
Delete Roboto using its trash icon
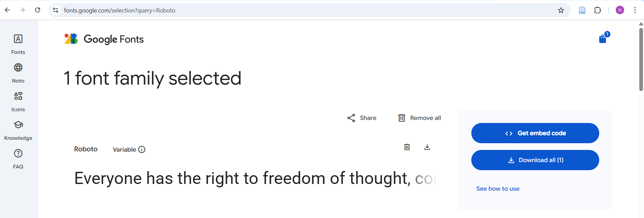(x=407, y=147)
